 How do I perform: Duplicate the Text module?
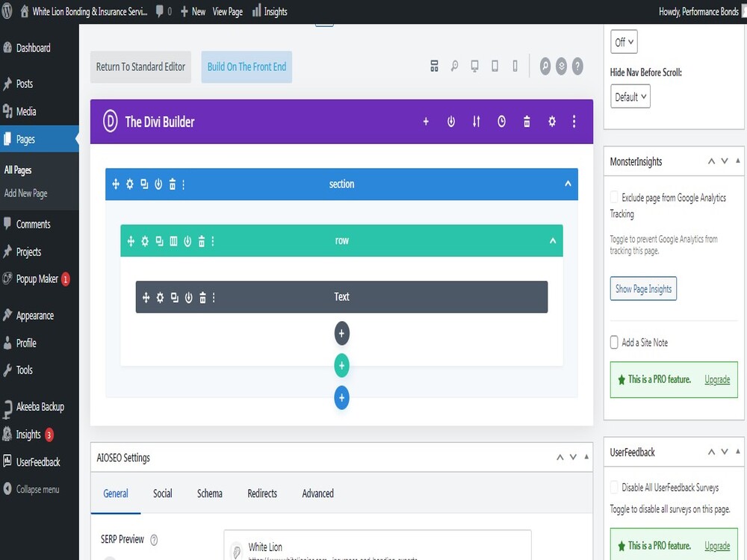click(174, 296)
